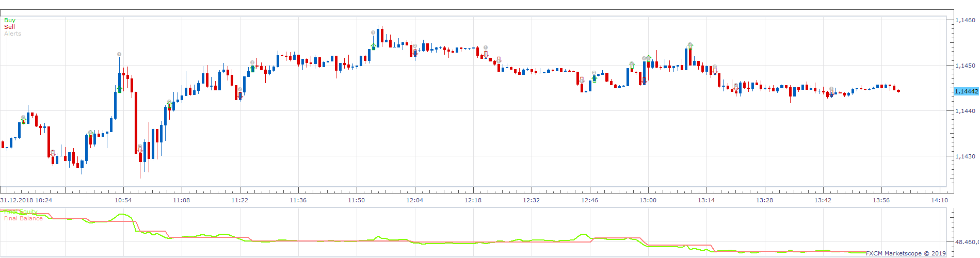Click the 10:54 time axis label
980x258 pixels.
click(123, 200)
